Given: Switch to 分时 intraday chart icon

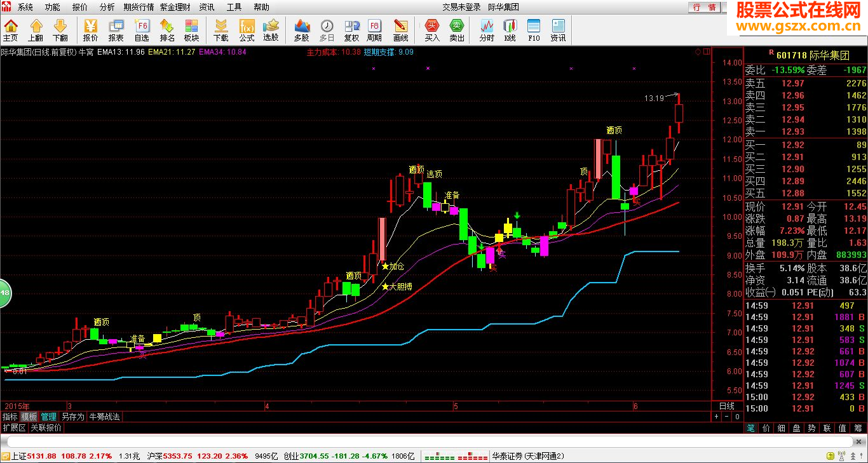Looking at the screenshot, I should (487, 30).
